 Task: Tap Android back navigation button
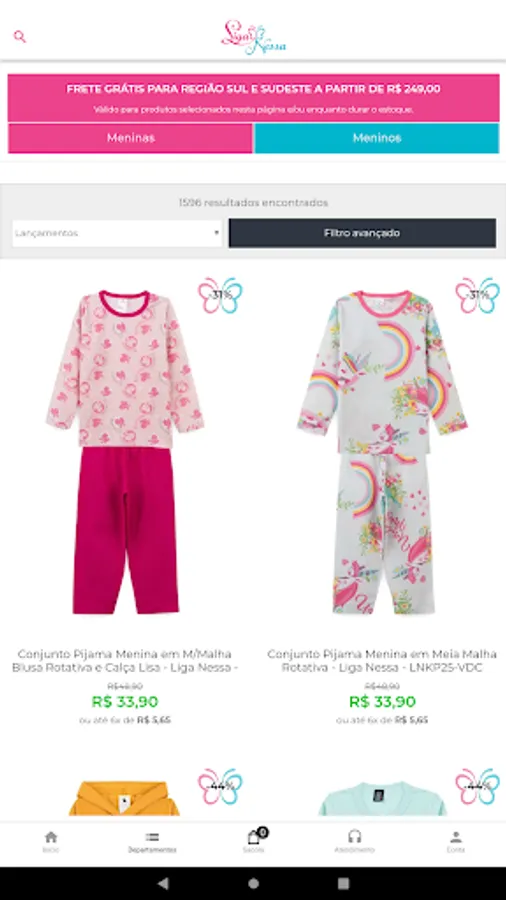pyautogui.click(x=163, y=883)
